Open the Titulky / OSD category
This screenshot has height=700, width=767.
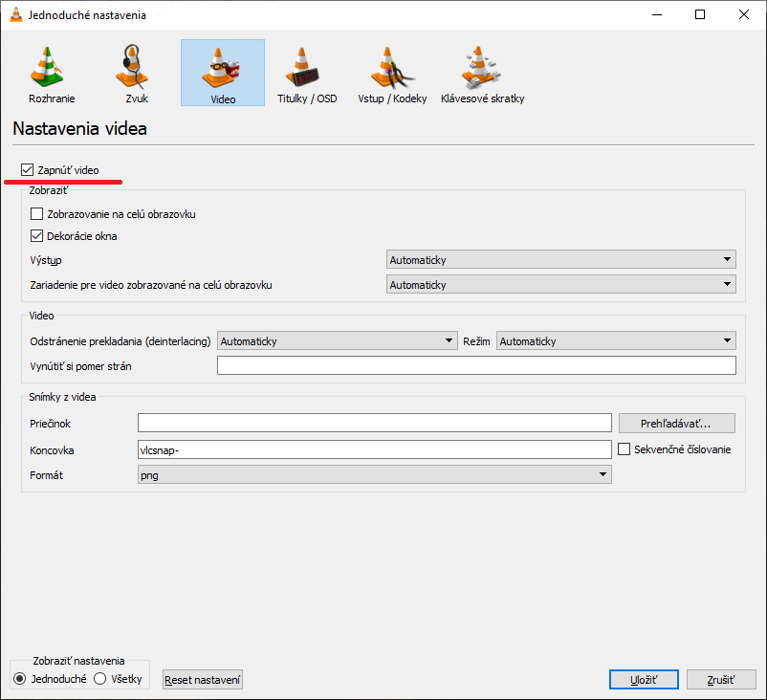coord(307,73)
